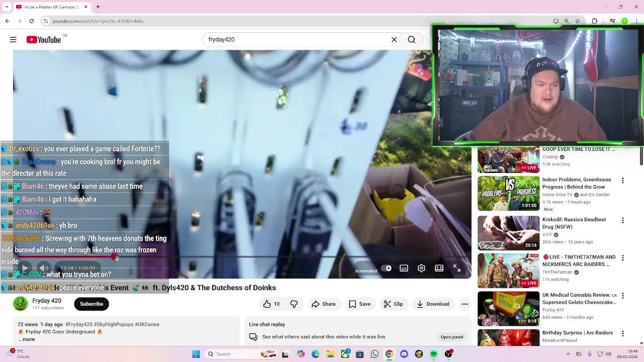Switch player to theater mode
Image resolution: width=644 pixels, height=362 pixels.
click(x=439, y=268)
